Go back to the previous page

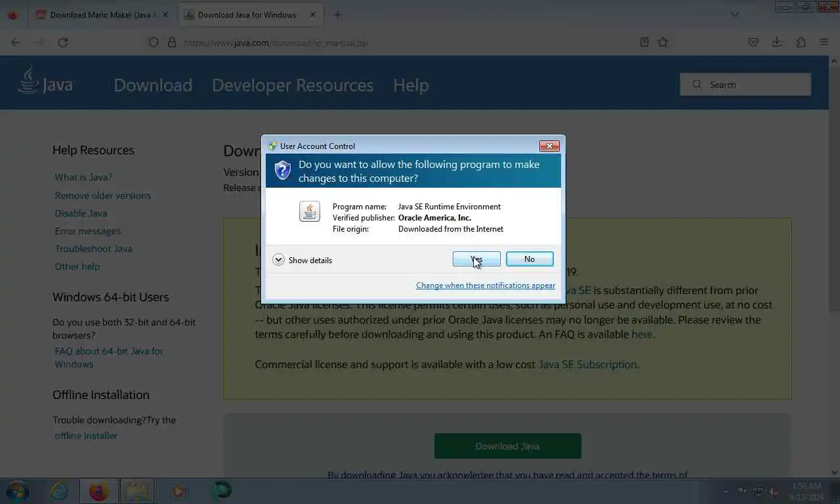pyautogui.click(x=16, y=42)
